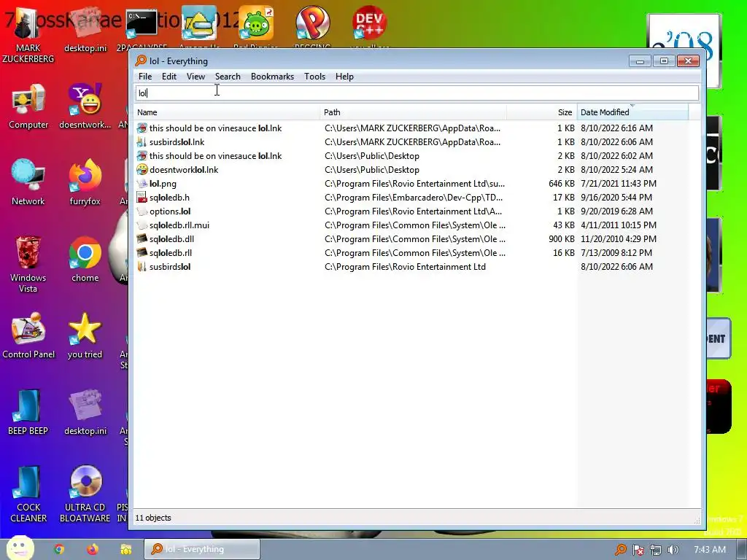Select the sqloledb.rll file icon

(142, 253)
